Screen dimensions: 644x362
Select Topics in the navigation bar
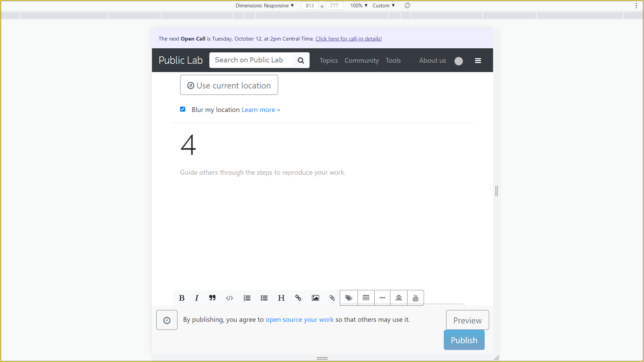point(328,60)
